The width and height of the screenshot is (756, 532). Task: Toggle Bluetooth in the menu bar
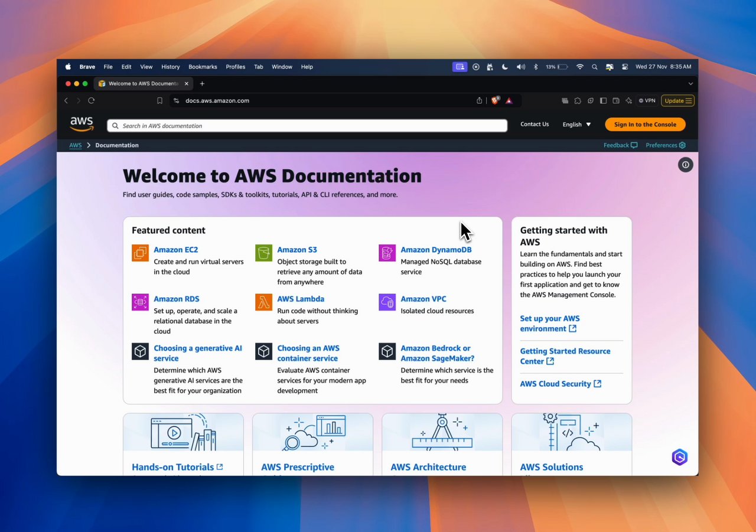pyautogui.click(x=536, y=67)
